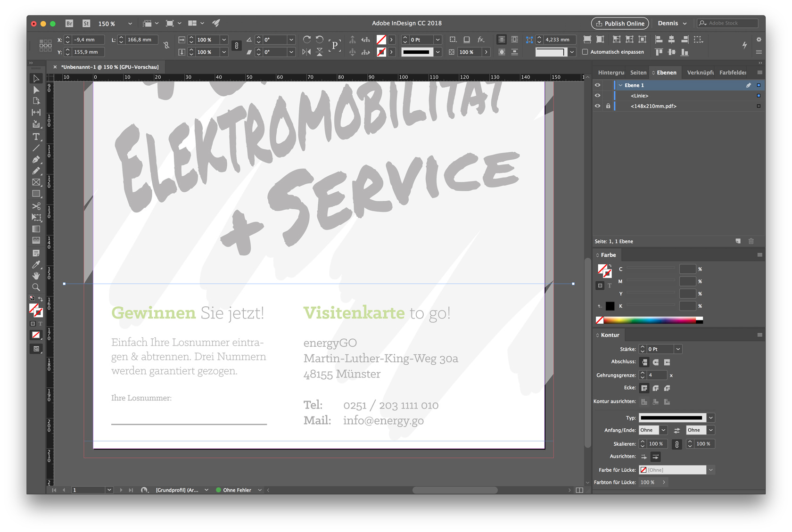This screenshot has height=532, width=792.
Task: Select the Type tool
Action: [36, 137]
